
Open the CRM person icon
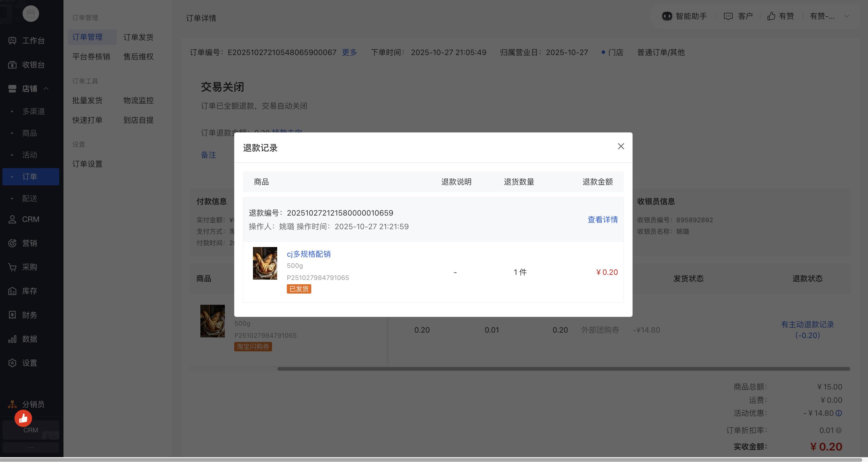click(x=12, y=220)
